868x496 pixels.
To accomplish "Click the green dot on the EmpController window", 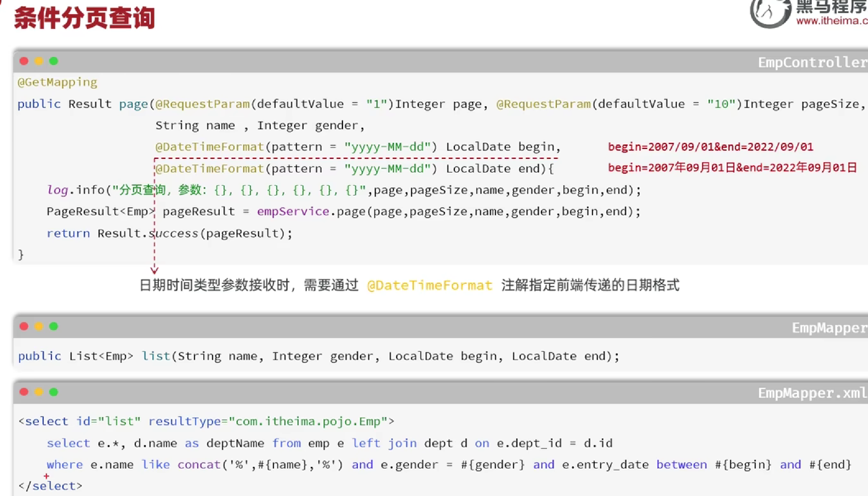I will click(x=54, y=61).
